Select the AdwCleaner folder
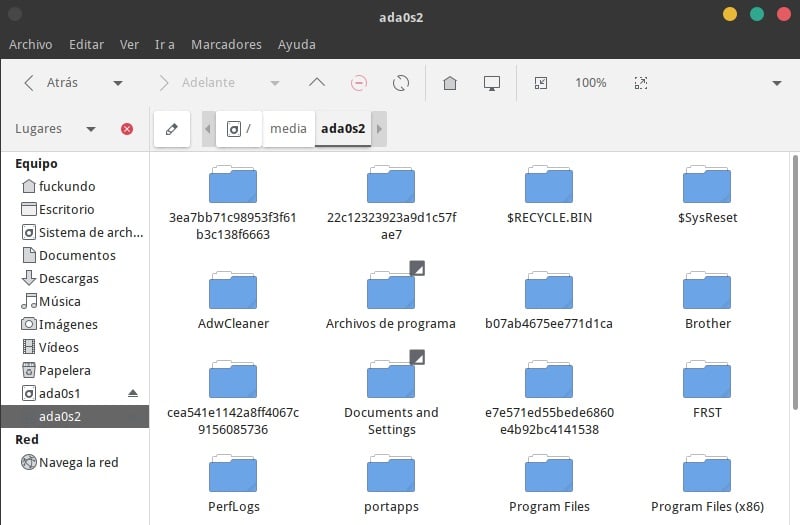Screen dimensions: 800x525 click(233, 301)
